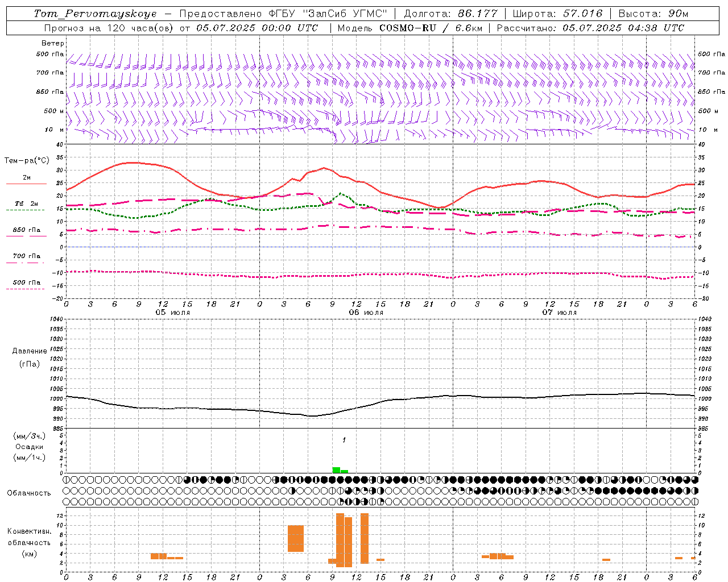This screenshot has width=728, height=582.
Task: Click the "Осадки" precipitation label
Action: pos(30,447)
